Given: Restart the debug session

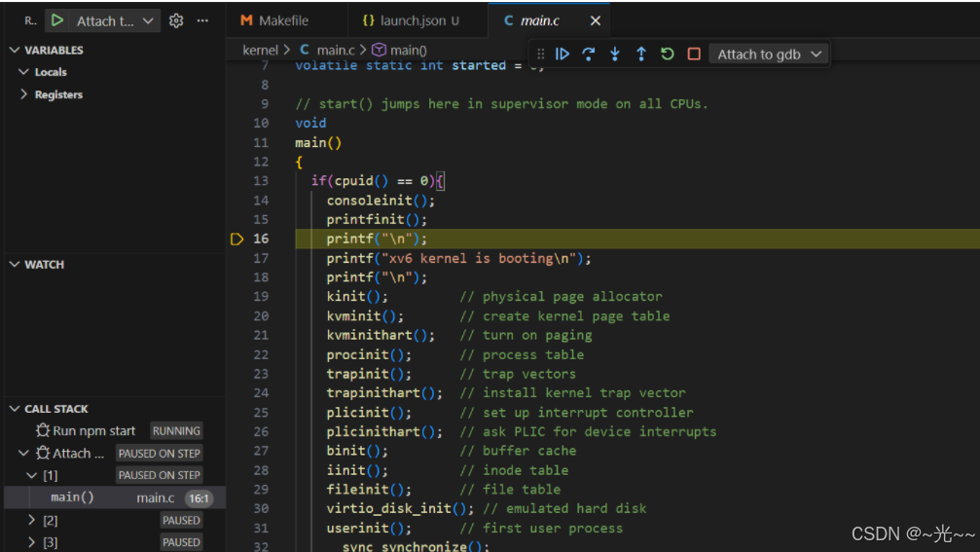Looking at the screenshot, I should (668, 54).
